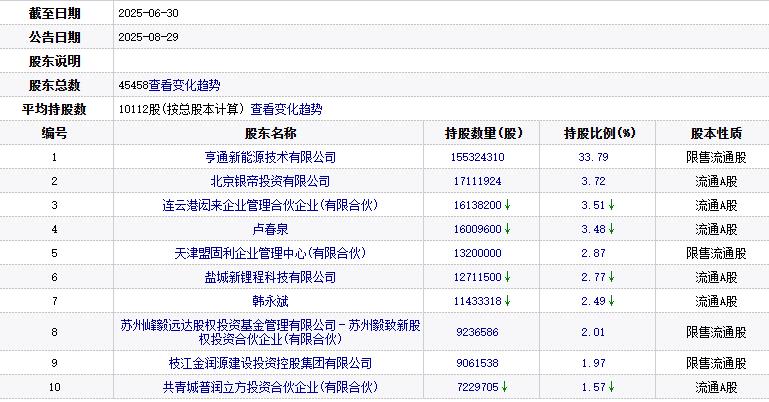Click the decrease arrow next to 3.48

tap(611, 229)
